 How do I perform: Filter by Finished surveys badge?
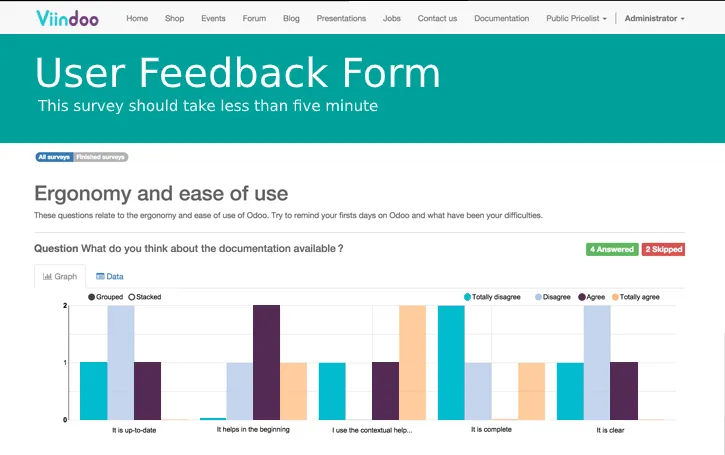point(100,157)
